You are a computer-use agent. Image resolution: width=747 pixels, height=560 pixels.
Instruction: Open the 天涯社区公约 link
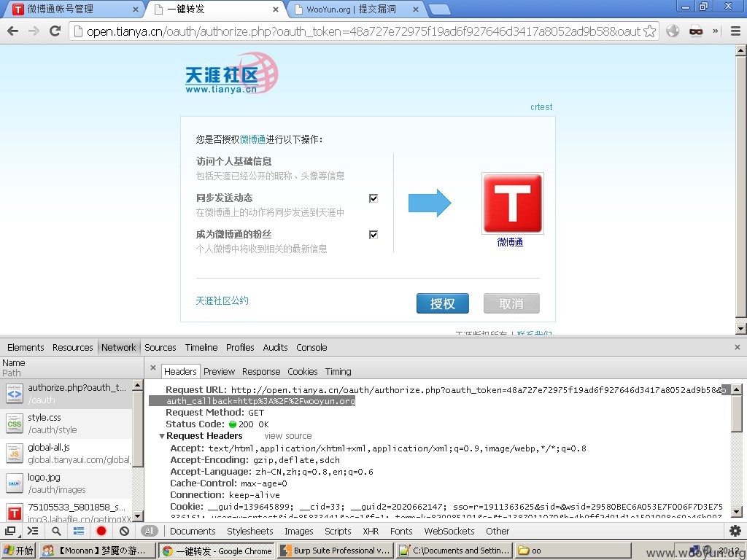point(222,300)
